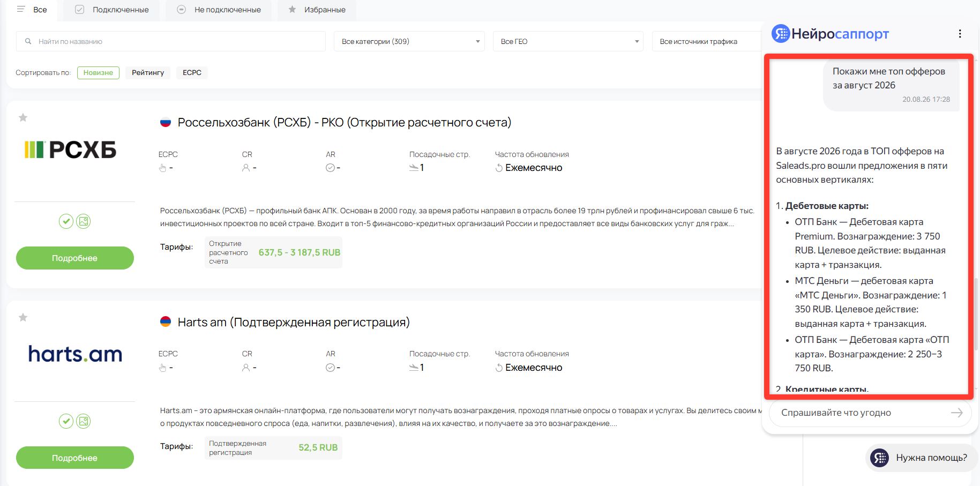980x486 pixels.
Task: Open the Избранные tab
Action: point(317,10)
